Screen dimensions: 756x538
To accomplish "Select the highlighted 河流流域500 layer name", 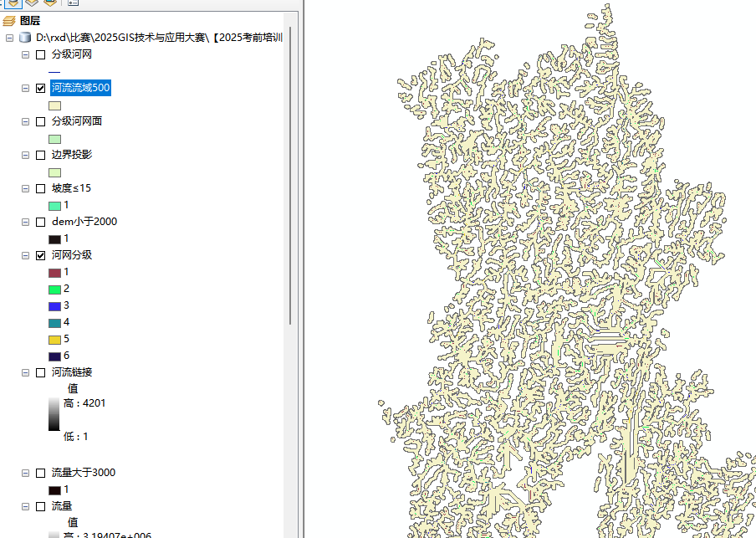I will click(81, 88).
